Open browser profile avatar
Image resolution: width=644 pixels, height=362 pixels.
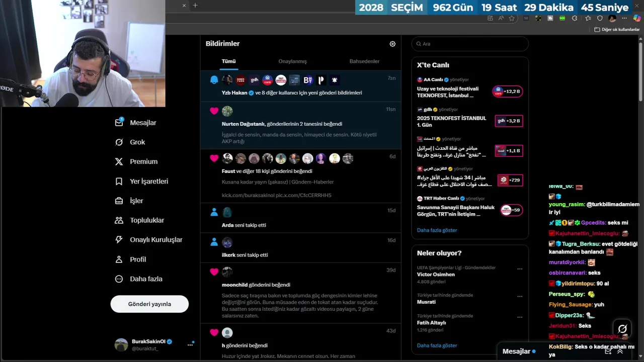coord(612,18)
